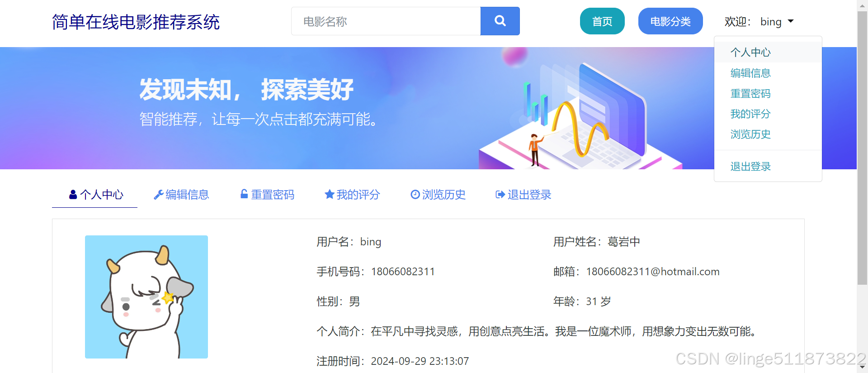The width and height of the screenshot is (868, 373).
Task: Open the 欢迎: bing user menu
Action: tap(759, 21)
